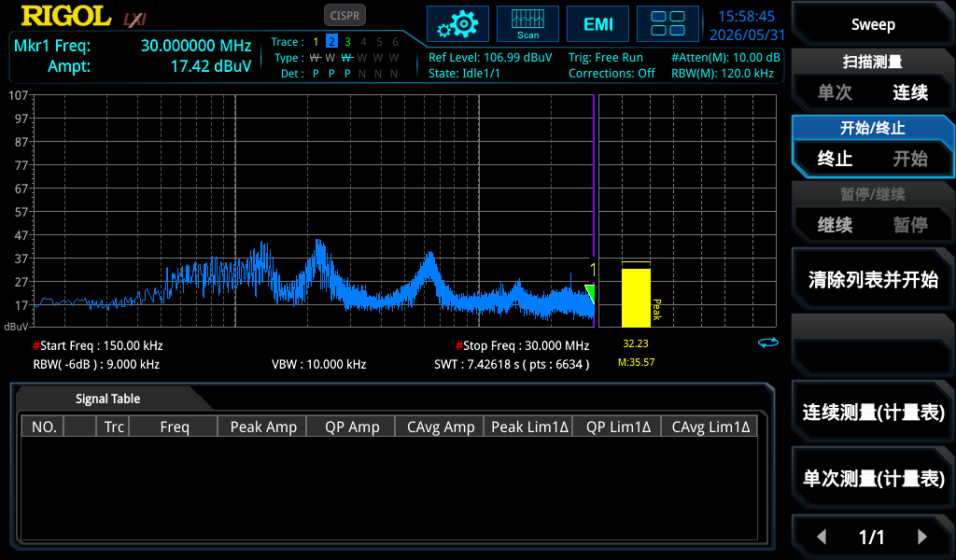Select 终止 stop option
956x560 pixels.
click(835, 159)
